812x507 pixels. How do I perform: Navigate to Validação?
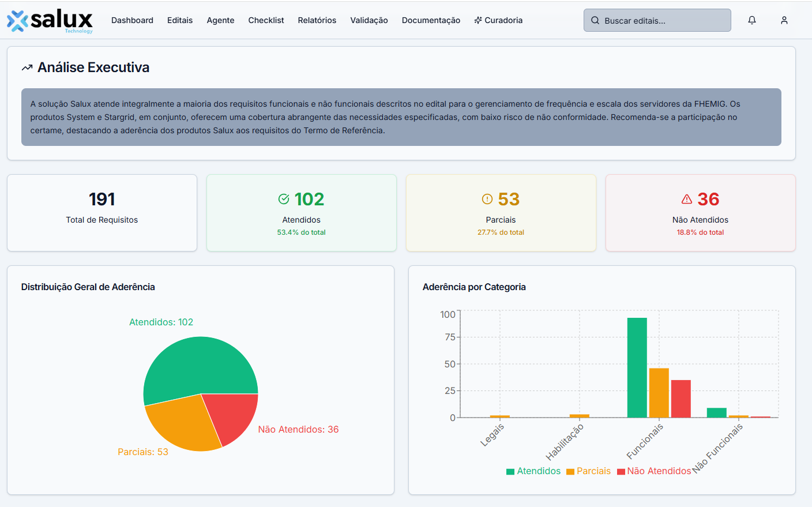[369, 20]
